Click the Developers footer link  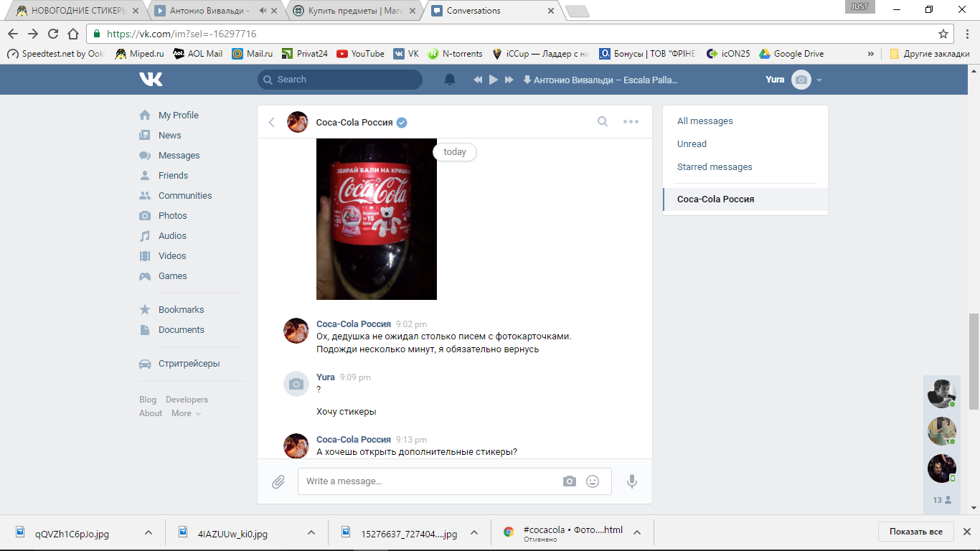187,400
